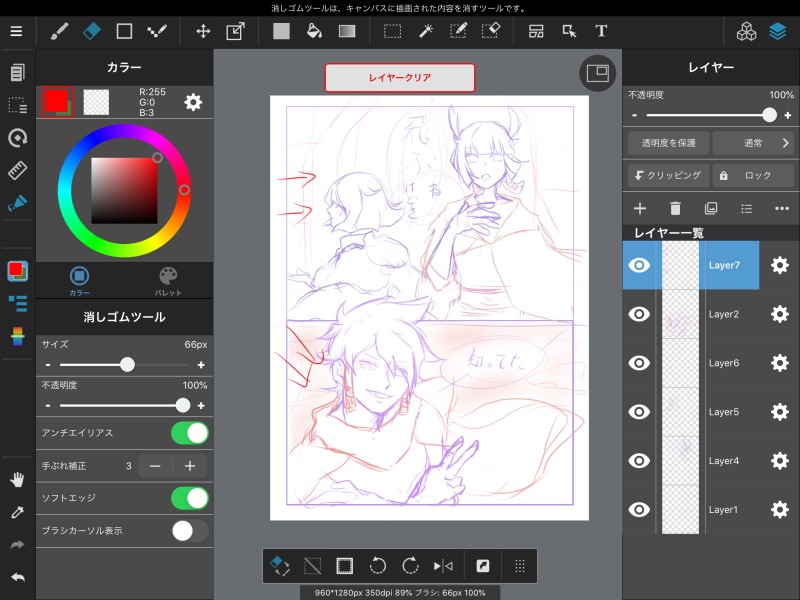Select the Fill rectangle tool

[x=281, y=31]
